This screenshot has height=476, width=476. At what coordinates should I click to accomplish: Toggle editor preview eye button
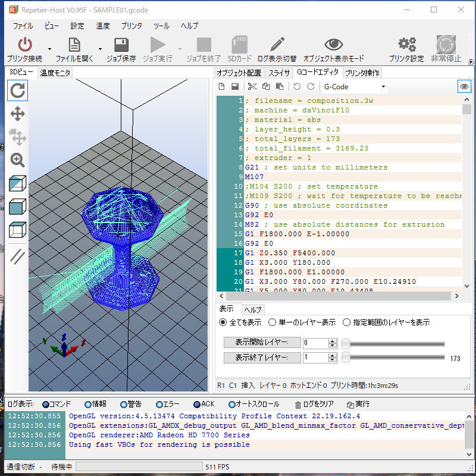pos(464,87)
